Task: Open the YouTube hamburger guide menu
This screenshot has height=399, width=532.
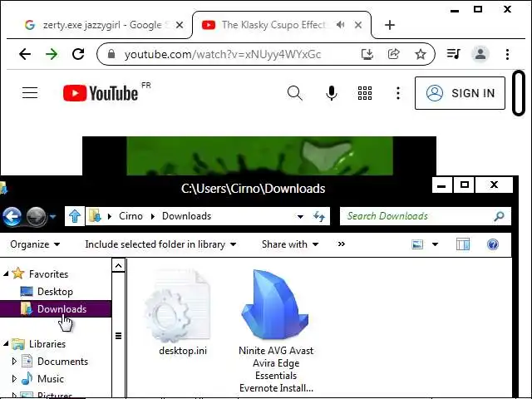Action: point(30,92)
